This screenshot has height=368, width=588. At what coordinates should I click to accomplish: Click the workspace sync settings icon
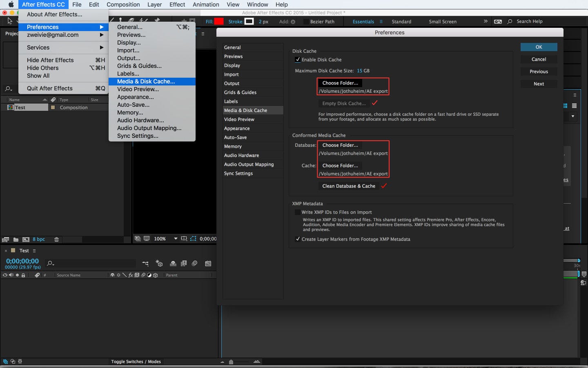pos(498,22)
